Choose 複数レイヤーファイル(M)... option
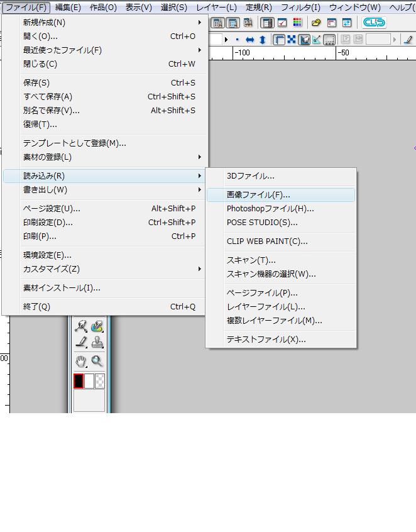Viewport: 416px width, 532px height. [281, 321]
